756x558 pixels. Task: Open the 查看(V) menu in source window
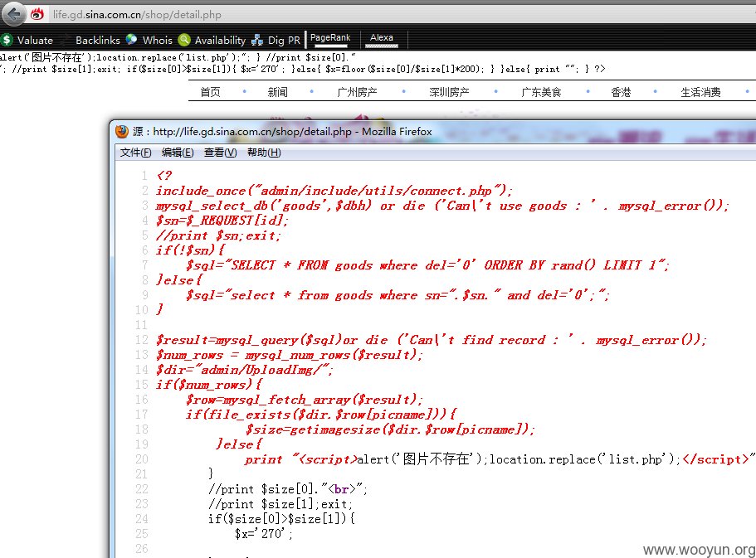(x=220, y=153)
